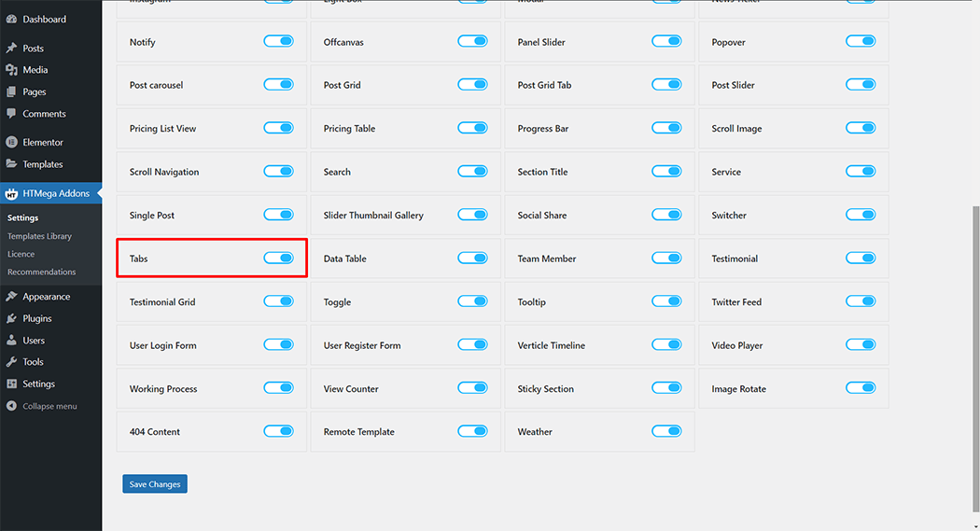
Task: Click the Verticle Timeline label
Action: [x=552, y=345]
